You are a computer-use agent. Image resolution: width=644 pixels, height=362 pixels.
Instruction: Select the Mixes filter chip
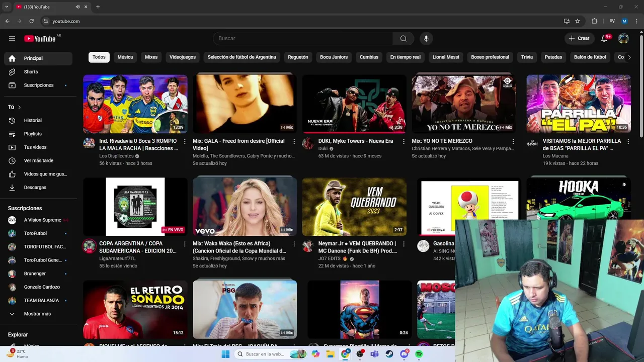151,57
